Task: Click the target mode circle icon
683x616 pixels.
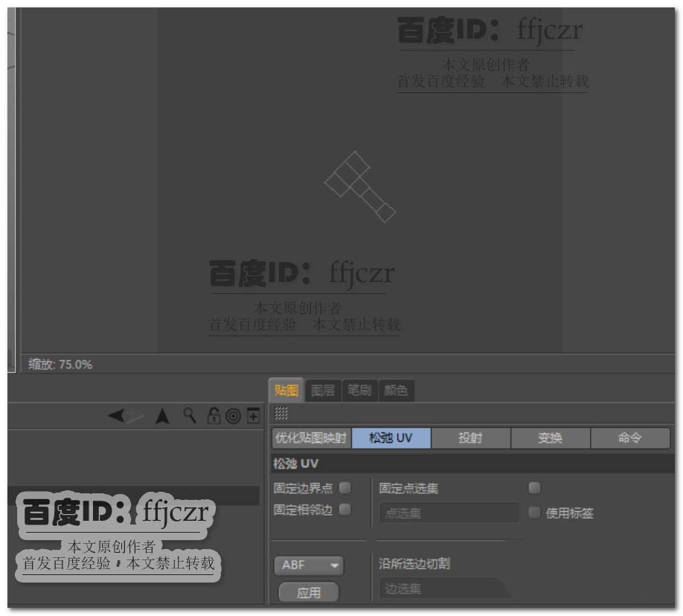Action: click(x=234, y=416)
